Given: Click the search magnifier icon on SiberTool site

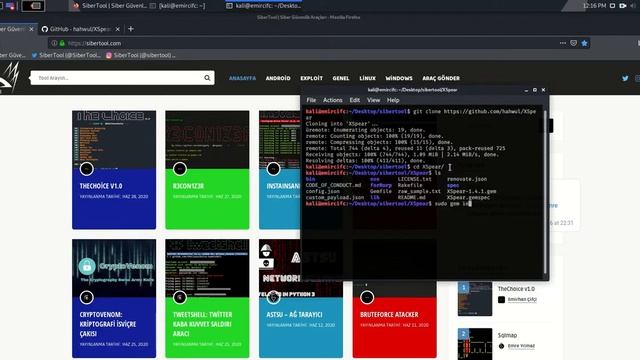Looking at the screenshot, I should [207, 78].
